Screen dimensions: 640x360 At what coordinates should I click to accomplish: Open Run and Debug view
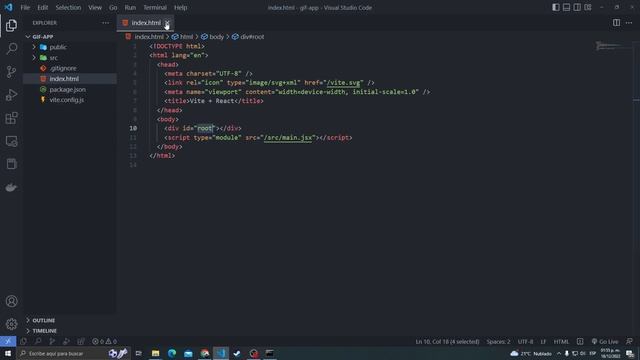11,95
